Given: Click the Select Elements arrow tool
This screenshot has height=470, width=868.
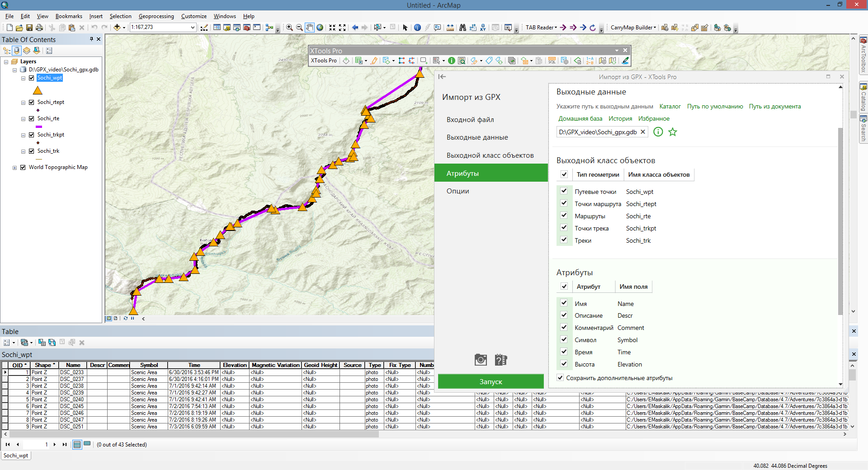Looking at the screenshot, I should (405, 28).
